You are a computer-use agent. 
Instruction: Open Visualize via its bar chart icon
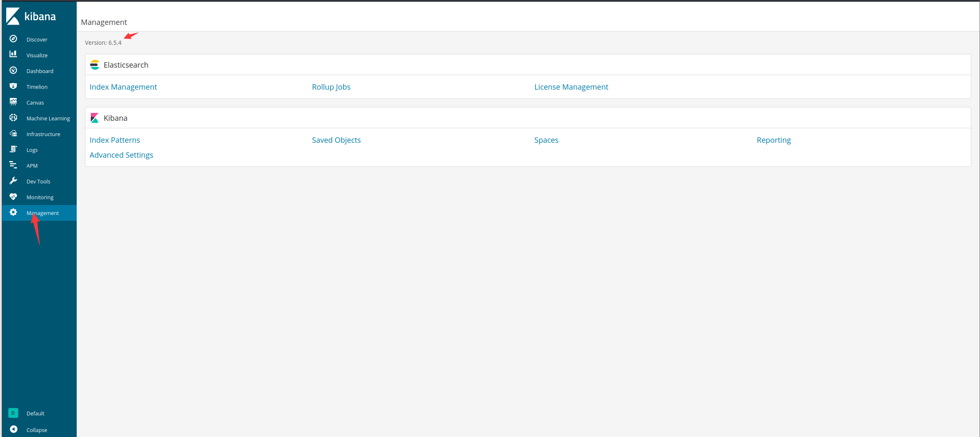[13, 54]
